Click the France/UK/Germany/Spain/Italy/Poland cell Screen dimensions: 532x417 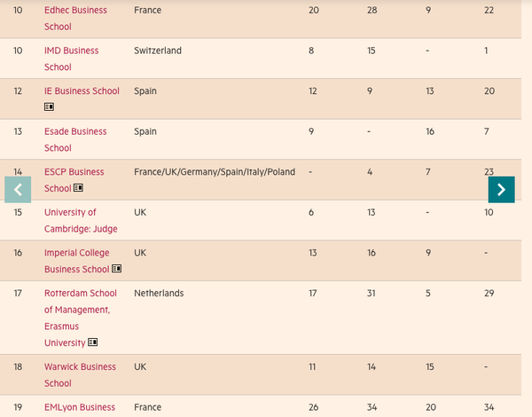[214, 172]
